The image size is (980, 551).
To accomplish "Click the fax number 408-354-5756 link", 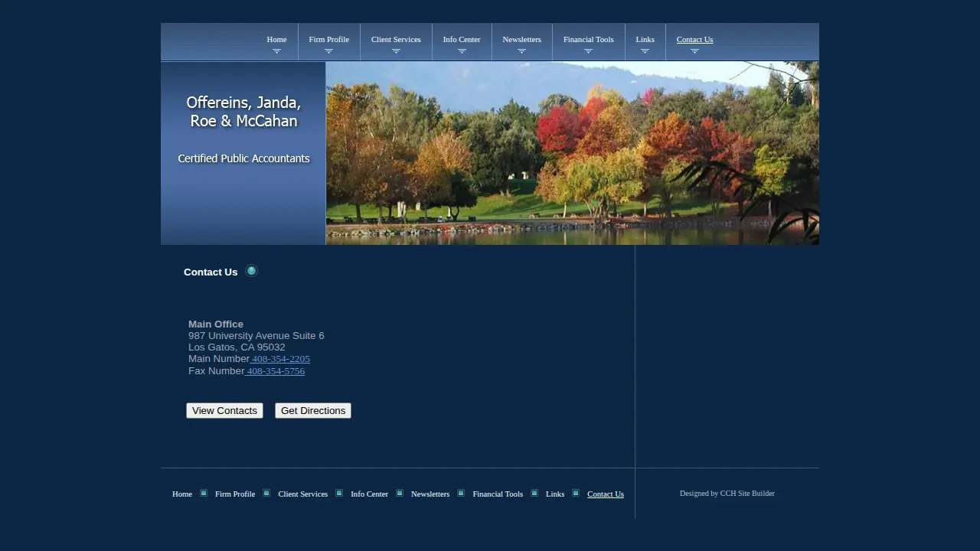I will (x=275, y=371).
